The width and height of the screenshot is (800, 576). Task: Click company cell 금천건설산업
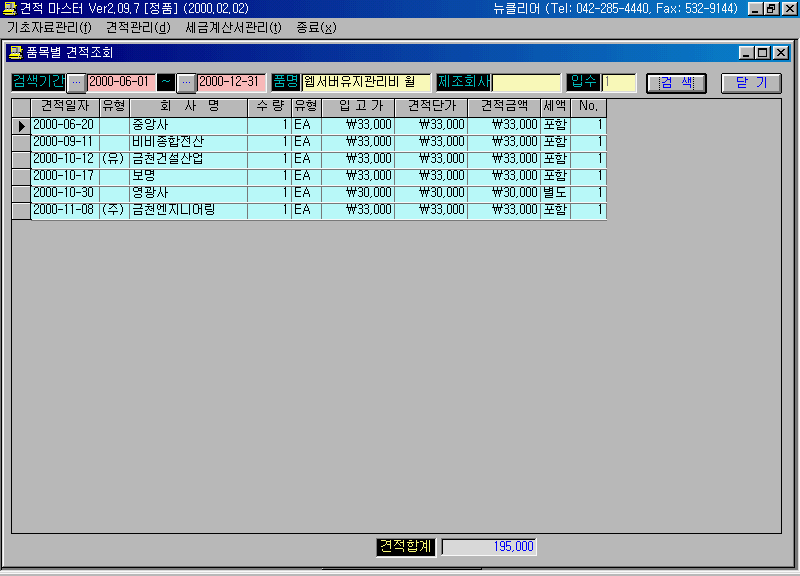coord(189,159)
